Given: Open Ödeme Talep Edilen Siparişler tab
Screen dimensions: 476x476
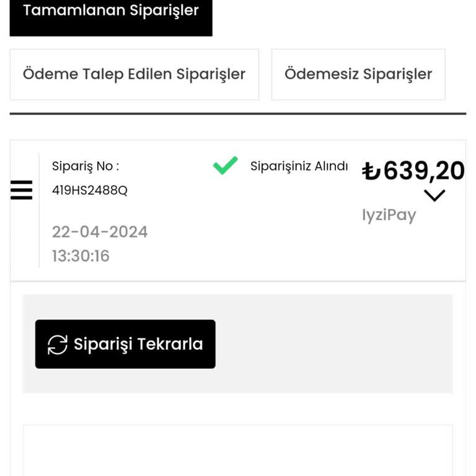Looking at the screenshot, I should pyautogui.click(x=134, y=74).
